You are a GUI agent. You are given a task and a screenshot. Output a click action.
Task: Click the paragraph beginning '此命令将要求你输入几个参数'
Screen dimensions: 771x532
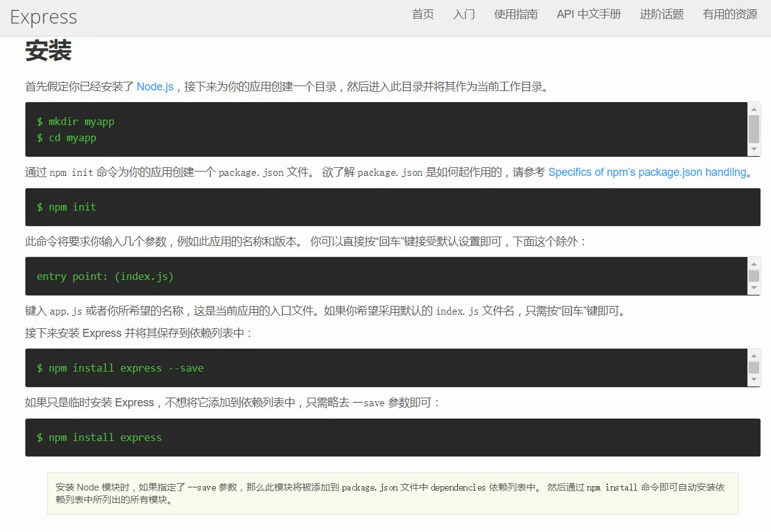coord(306,242)
